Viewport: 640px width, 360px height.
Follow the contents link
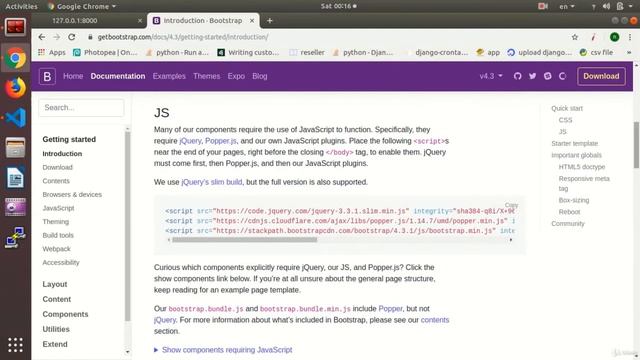coord(435,320)
